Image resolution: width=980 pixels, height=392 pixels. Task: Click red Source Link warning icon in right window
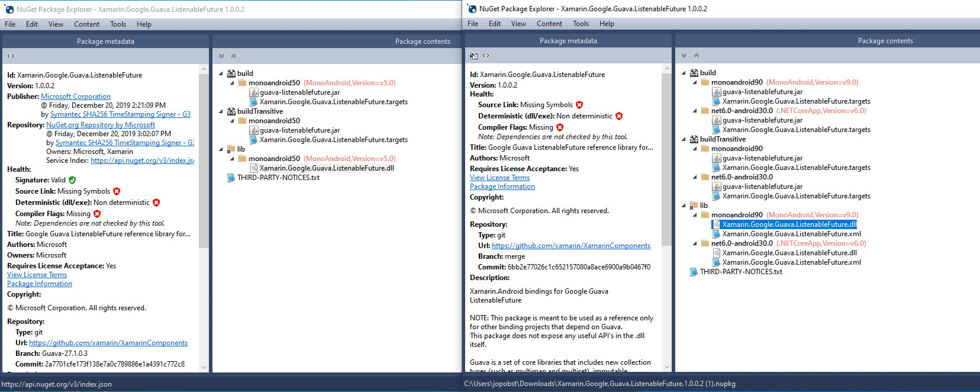click(579, 105)
